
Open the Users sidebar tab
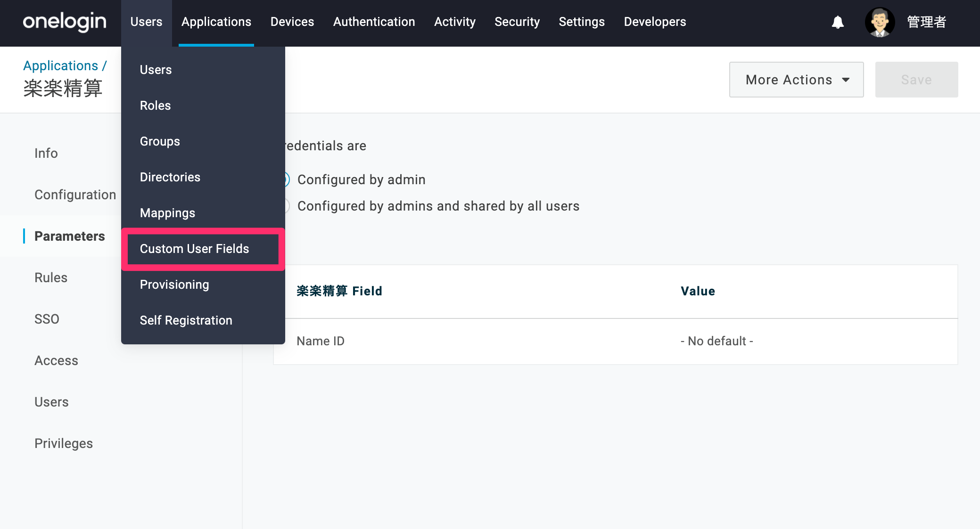pos(51,402)
